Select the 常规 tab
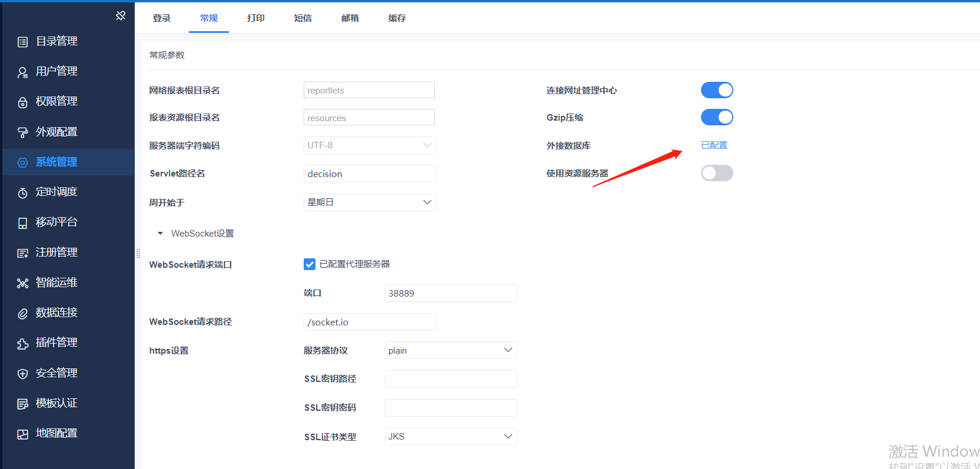980x469 pixels. point(209,18)
